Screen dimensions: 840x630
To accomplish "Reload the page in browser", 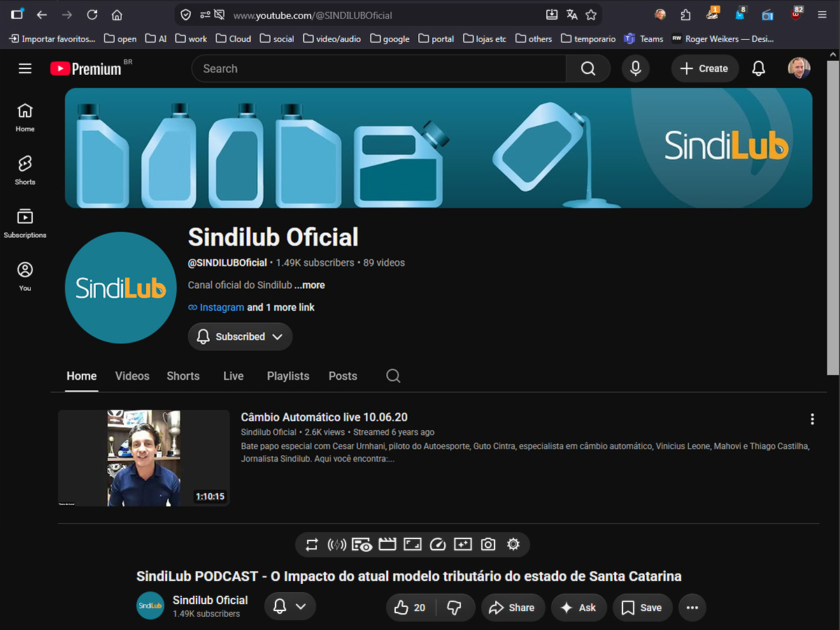I will pos(92,15).
